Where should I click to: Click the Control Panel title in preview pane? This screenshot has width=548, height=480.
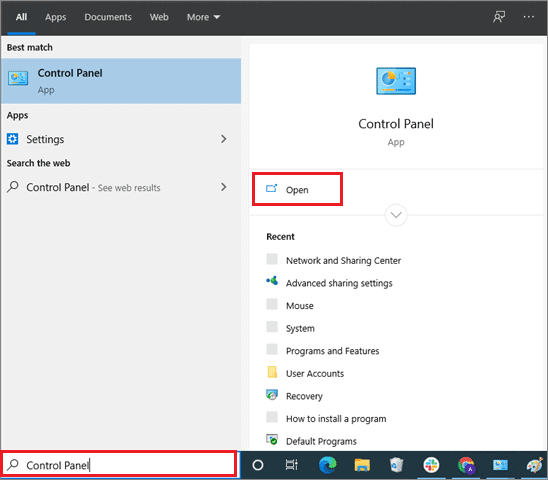click(x=396, y=124)
